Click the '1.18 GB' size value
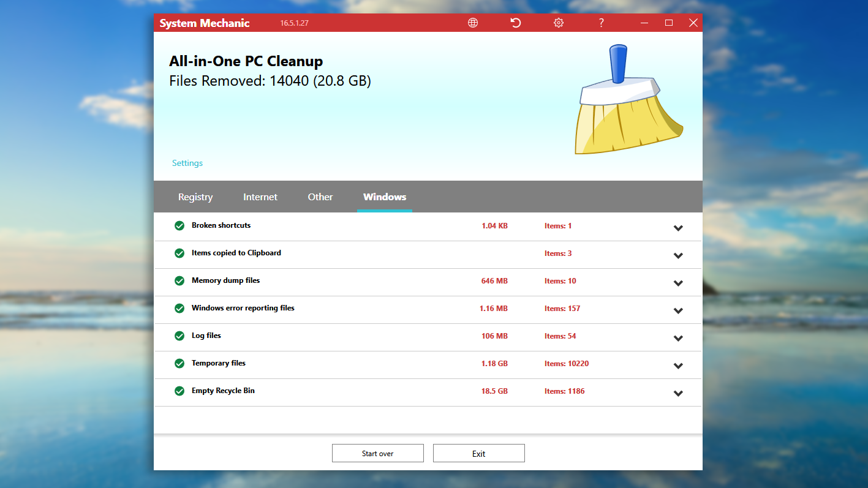This screenshot has height=488, width=868. click(494, 364)
